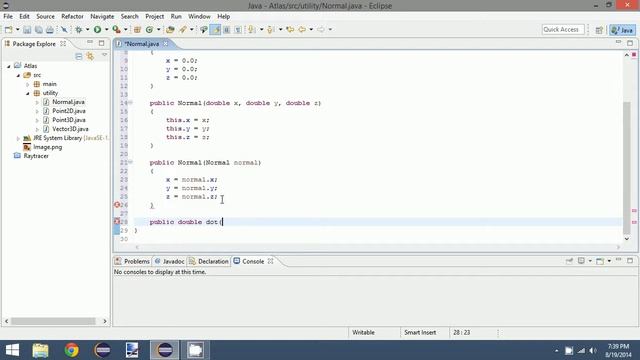Screen dimensions: 640x360
Task: Collapse the src folder node
Action: [x=18, y=76]
